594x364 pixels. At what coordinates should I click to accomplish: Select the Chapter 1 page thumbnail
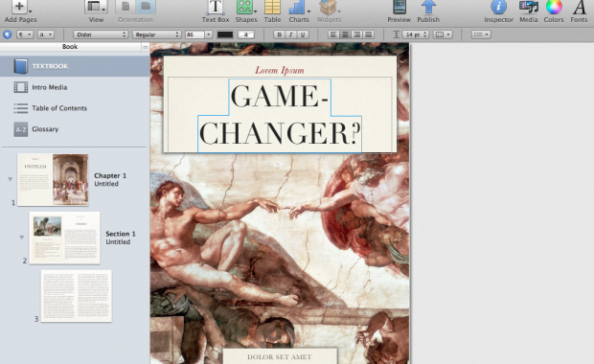pyautogui.click(x=53, y=179)
